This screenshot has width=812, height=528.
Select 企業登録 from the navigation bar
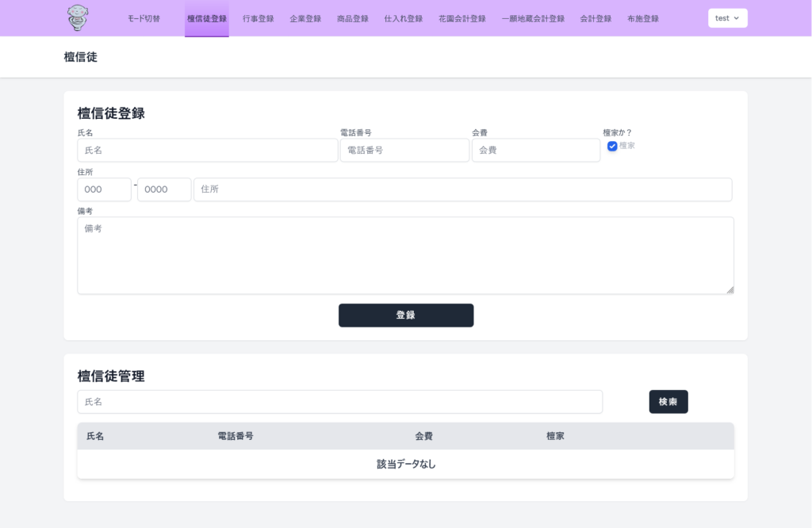305,17
